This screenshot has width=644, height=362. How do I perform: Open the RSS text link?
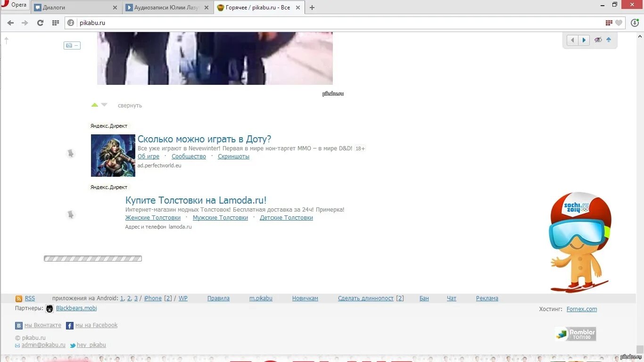coord(30,298)
